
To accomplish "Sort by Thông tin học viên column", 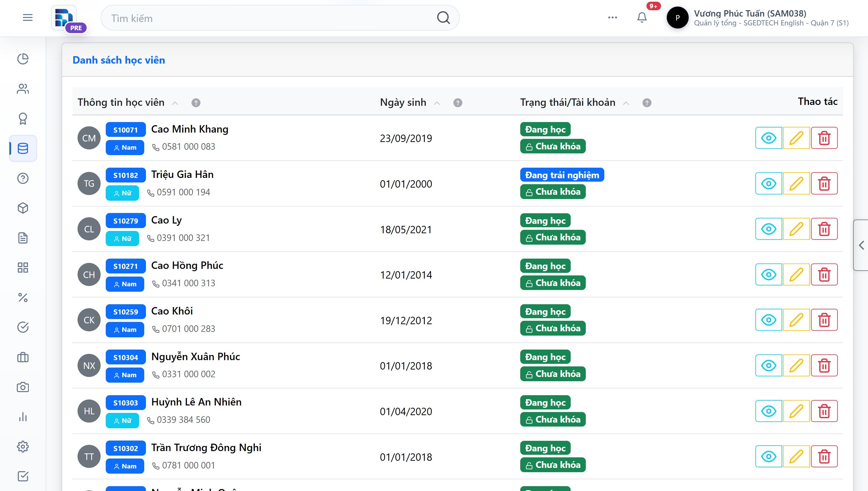I will [x=175, y=103].
